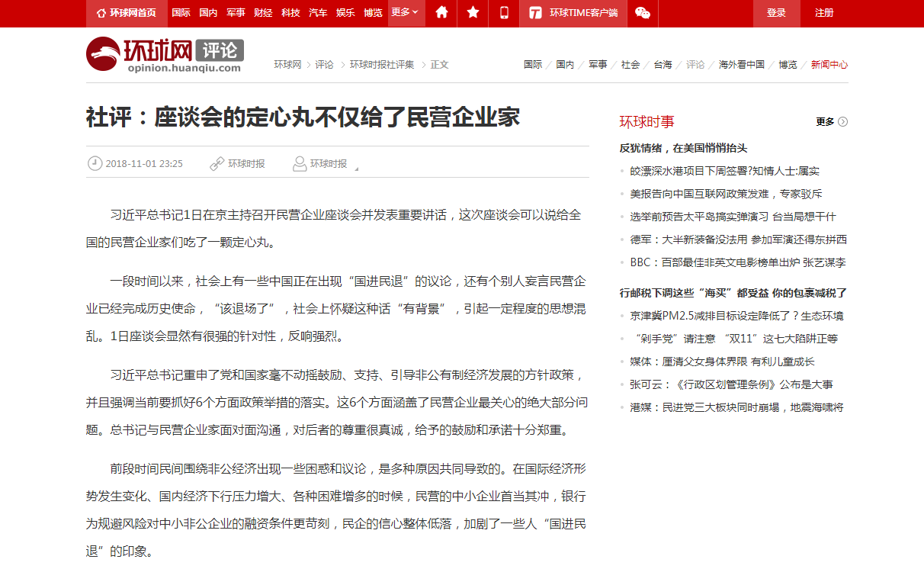Image resolution: width=924 pixels, height=569 pixels.
Task: Open 环球时报社评集 breadcrumb link
Action: tap(382, 65)
